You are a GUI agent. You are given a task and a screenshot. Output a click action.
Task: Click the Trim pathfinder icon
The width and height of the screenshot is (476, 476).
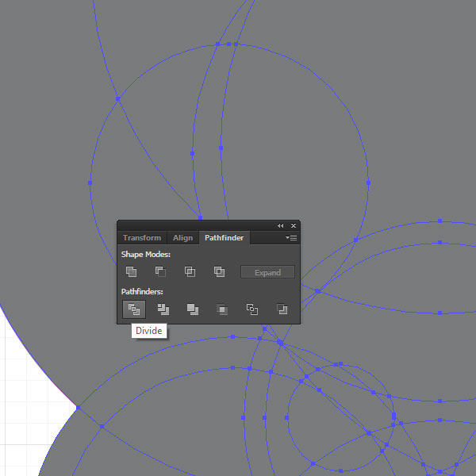163,309
